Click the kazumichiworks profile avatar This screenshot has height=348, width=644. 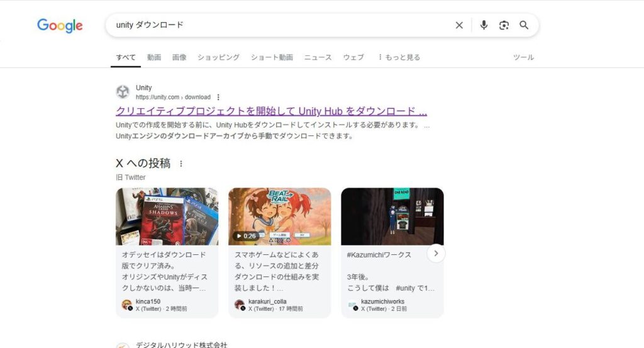coord(352,305)
